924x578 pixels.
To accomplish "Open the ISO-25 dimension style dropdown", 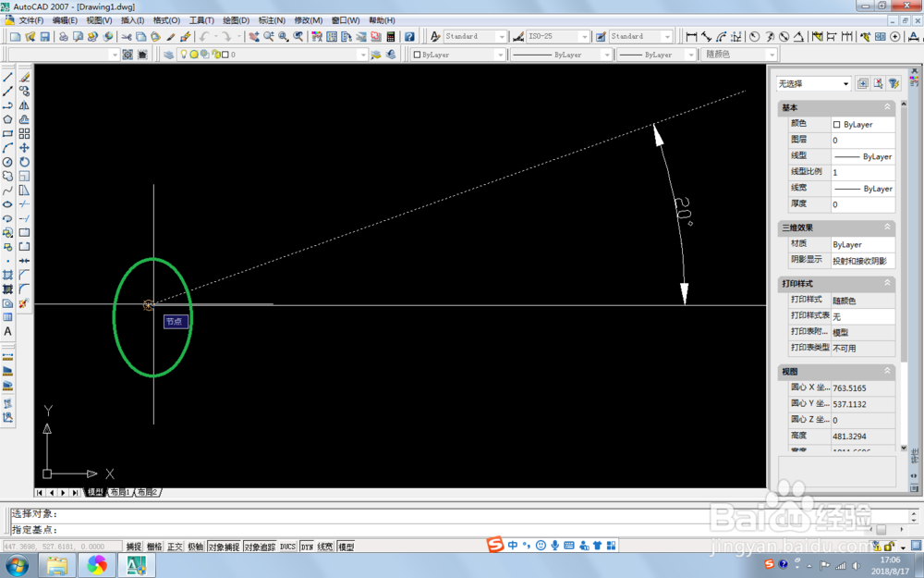I will 584,37.
